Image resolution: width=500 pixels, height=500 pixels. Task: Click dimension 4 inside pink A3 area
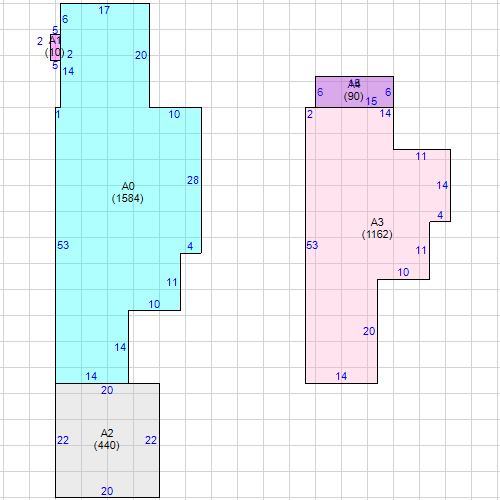point(440,215)
